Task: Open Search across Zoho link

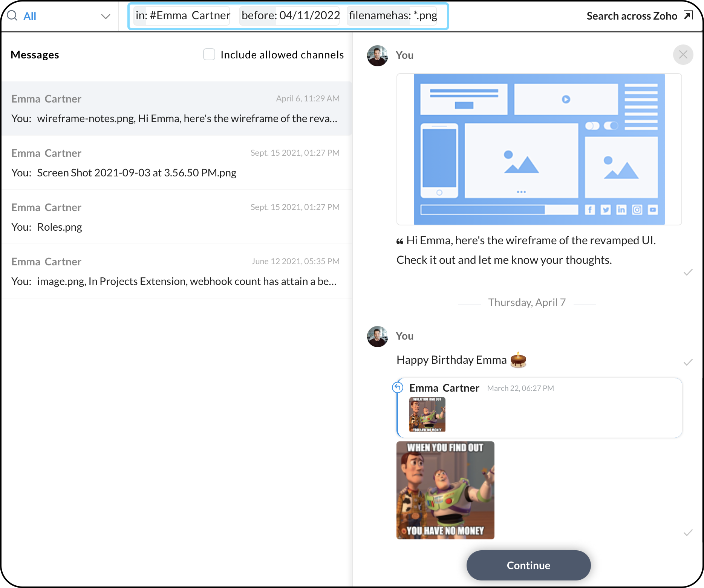Action: coord(632,16)
